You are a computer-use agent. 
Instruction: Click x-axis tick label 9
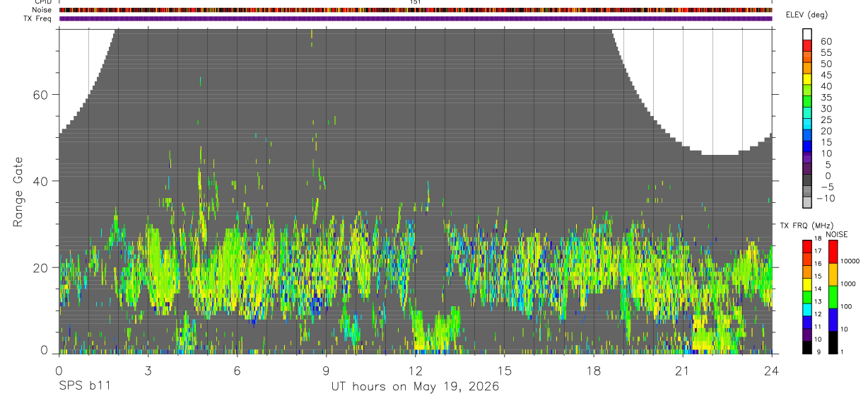(x=327, y=371)
